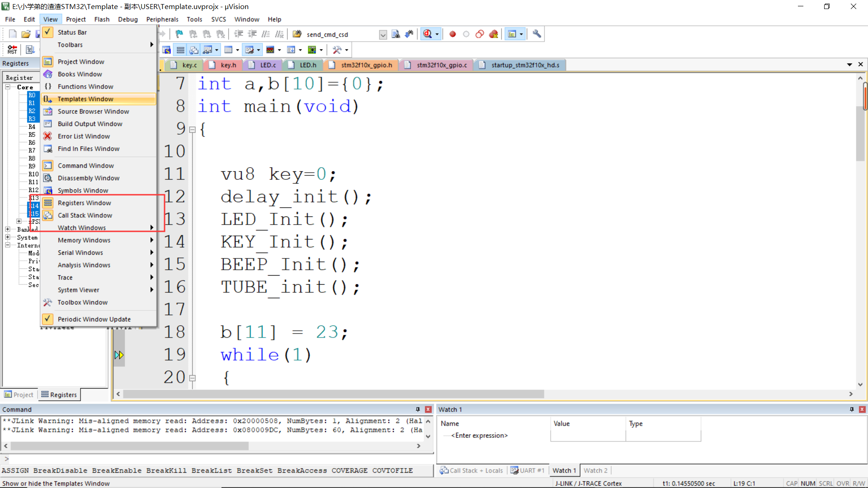The width and height of the screenshot is (868, 488).
Task: Select the Insert/Remove Bookmark icon
Action: point(179,34)
